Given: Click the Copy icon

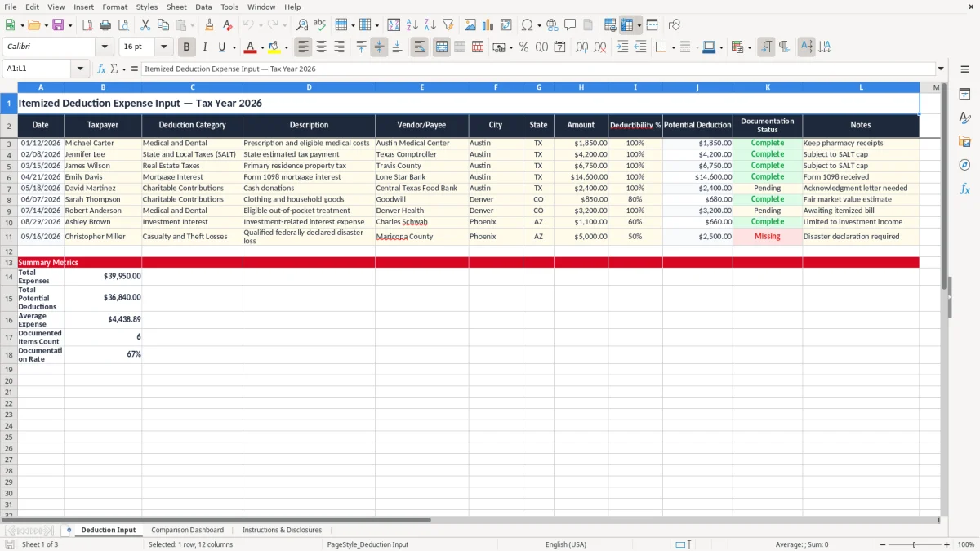Looking at the screenshot, I should click(x=163, y=25).
